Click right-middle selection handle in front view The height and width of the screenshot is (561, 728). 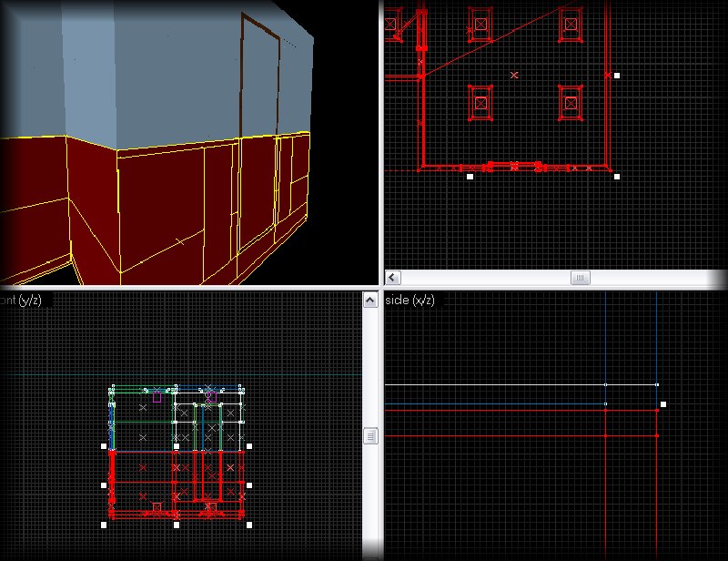(249, 485)
